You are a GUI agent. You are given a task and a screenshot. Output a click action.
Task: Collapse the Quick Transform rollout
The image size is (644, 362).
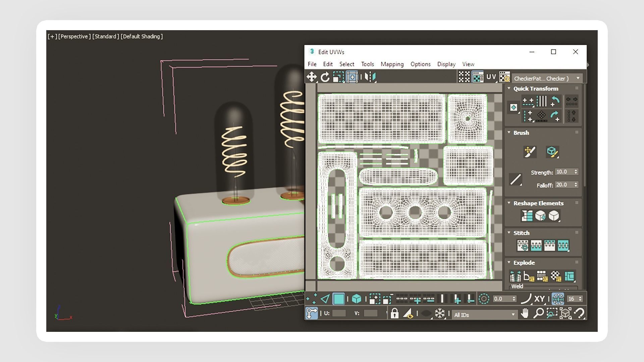click(x=509, y=88)
